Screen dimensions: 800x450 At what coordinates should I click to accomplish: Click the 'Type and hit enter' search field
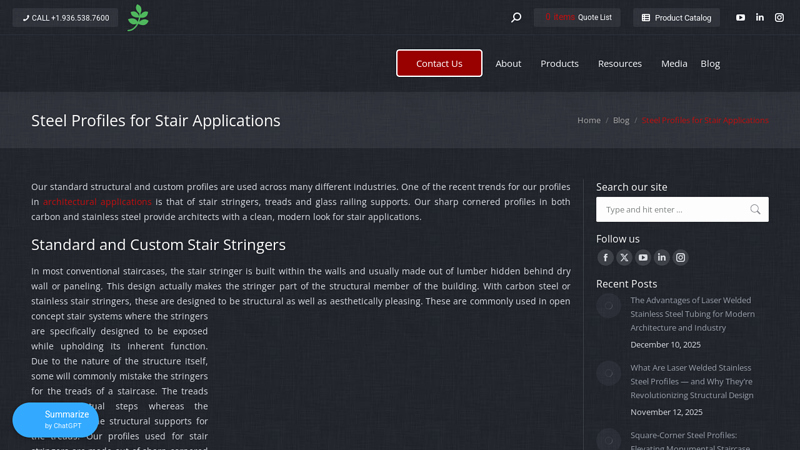click(672, 209)
